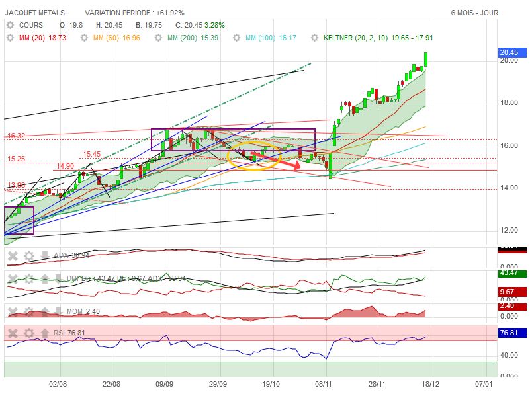Edit KELTNER channel settings via gear
Screen dimensions: 532x396
coord(314,38)
